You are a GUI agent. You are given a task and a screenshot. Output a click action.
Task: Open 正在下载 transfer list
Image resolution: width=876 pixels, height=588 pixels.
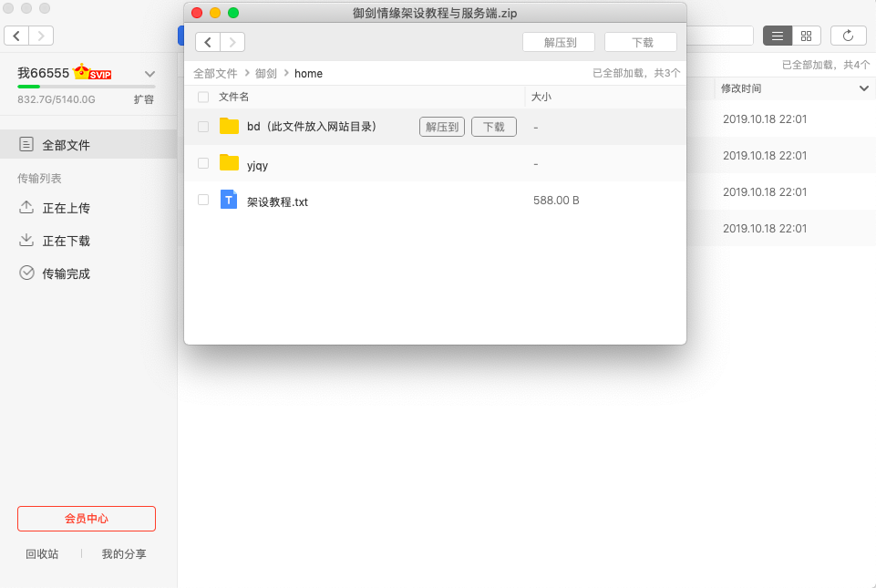66,241
